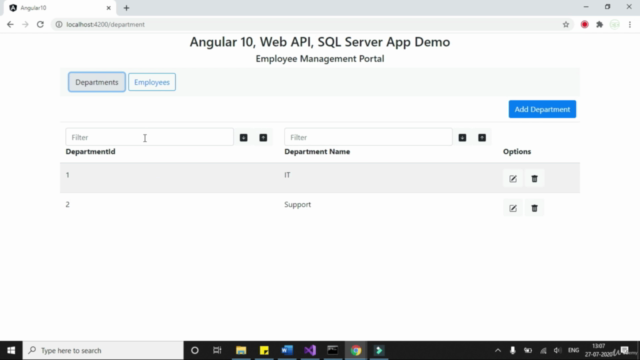Click the Department Name column header

click(x=317, y=151)
